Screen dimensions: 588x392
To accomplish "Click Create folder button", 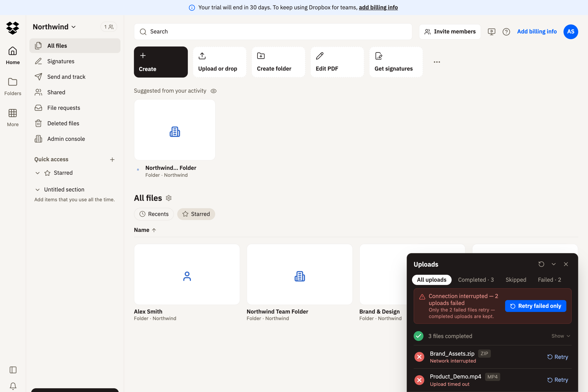I will tap(278, 62).
